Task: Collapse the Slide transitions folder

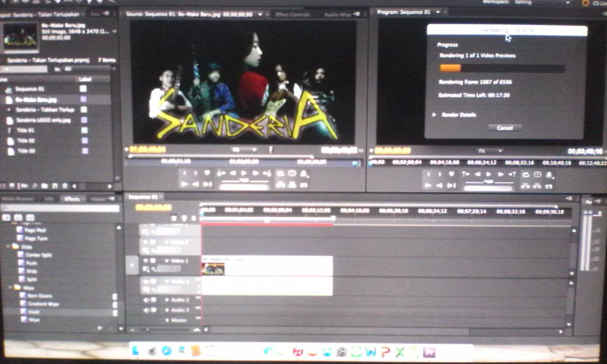Action: pyautogui.click(x=9, y=247)
